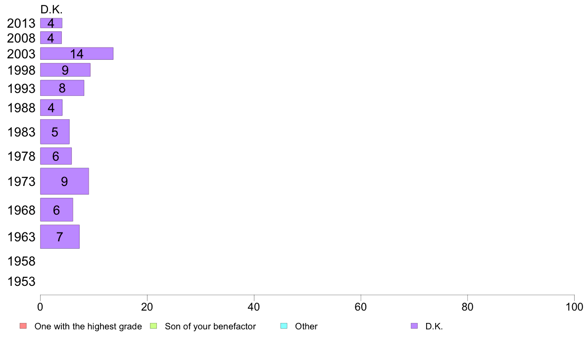This screenshot has height=364, width=588.
Task: Select the 1993 bar with value 8
Action: point(62,88)
